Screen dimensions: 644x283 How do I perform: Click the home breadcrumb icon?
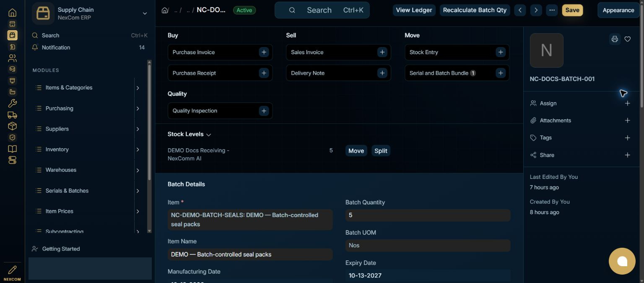coord(165,10)
